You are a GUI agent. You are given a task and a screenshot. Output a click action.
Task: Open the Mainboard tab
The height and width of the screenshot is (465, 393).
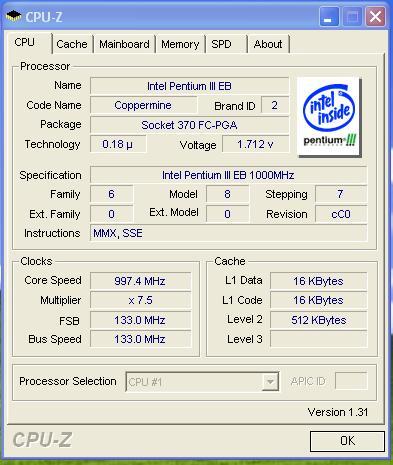pos(124,44)
